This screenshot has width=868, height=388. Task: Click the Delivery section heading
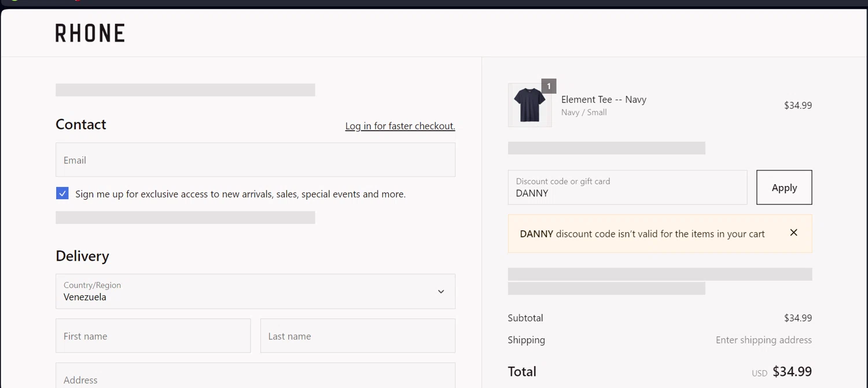(82, 256)
